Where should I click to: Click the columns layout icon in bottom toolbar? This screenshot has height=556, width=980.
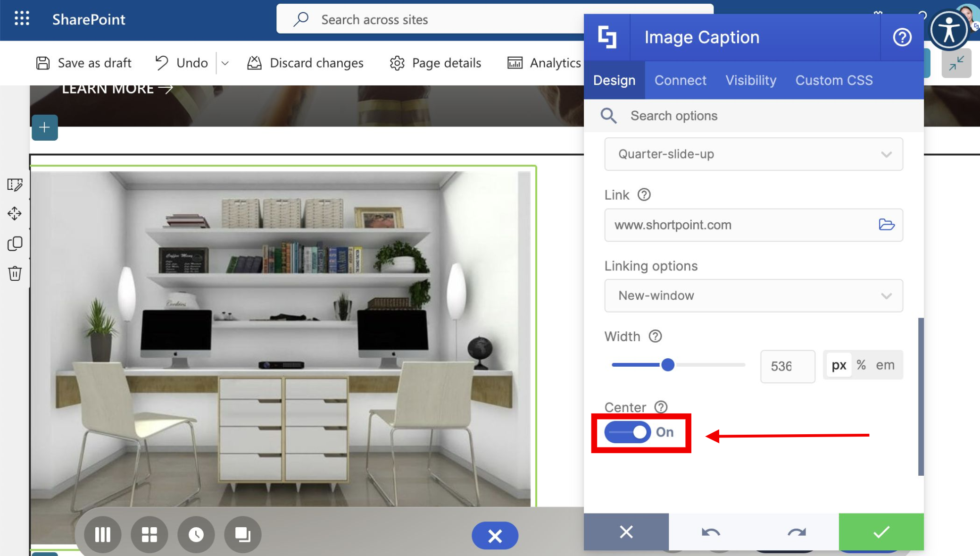102,535
